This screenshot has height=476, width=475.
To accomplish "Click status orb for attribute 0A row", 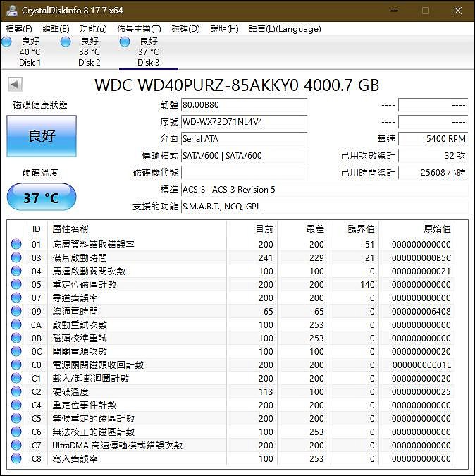I will click(x=16, y=324).
